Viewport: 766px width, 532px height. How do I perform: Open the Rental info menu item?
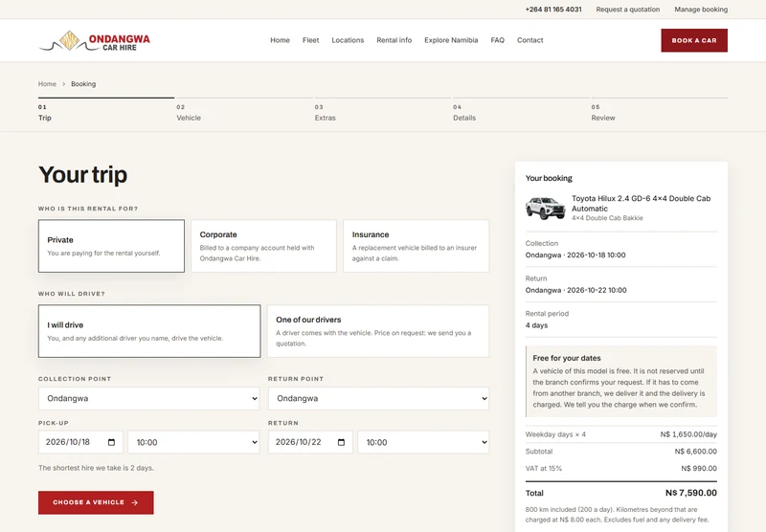[394, 40]
